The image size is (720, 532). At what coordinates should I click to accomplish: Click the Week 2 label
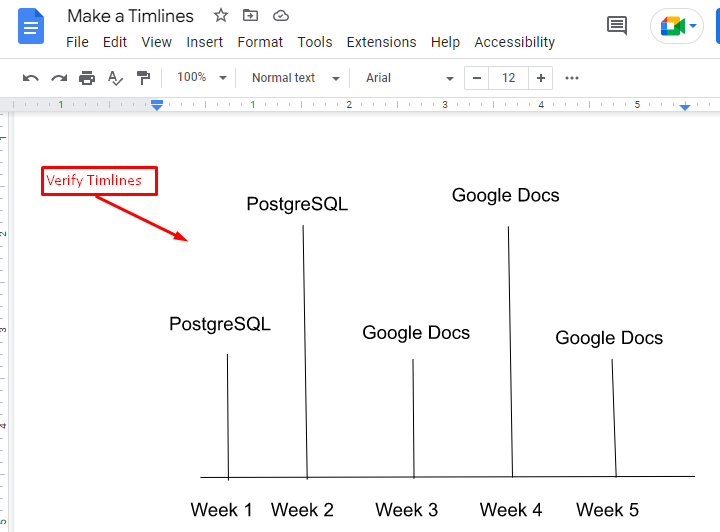[x=302, y=510]
